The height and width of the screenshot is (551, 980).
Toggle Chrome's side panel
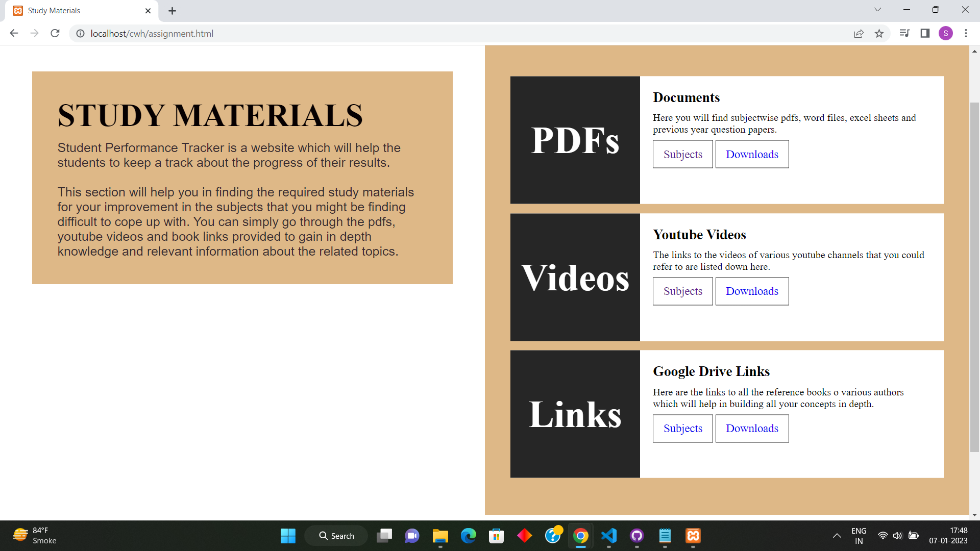tap(924, 33)
